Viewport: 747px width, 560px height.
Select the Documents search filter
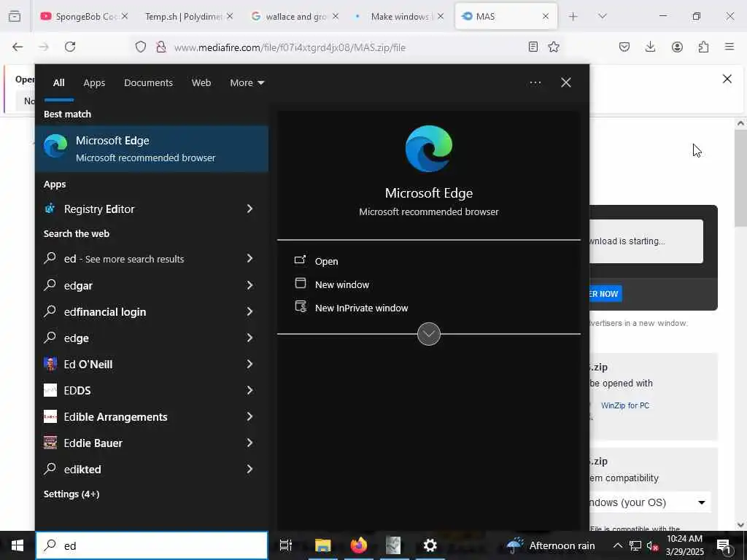point(148,83)
